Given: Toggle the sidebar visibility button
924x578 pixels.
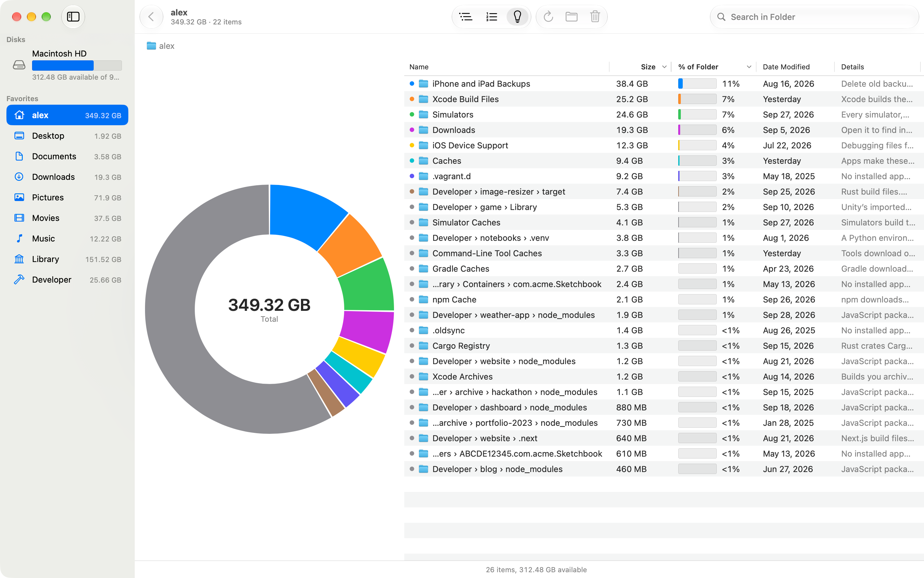Looking at the screenshot, I should point(73,17).
